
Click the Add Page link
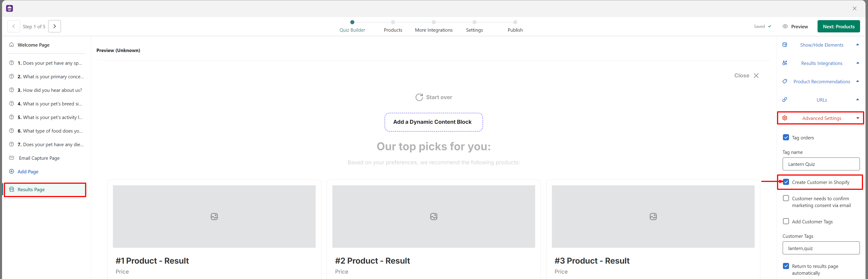pyautogui.click(x=28, y=172)
